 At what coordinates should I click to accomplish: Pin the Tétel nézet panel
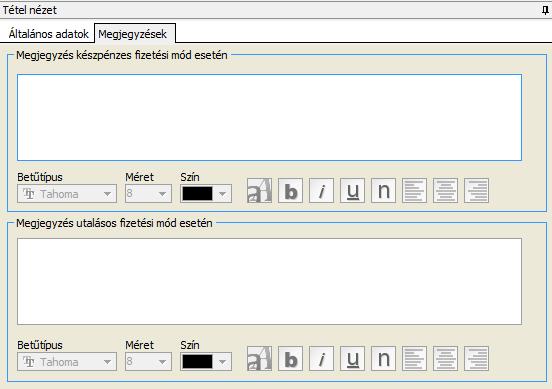click(545, 10)
